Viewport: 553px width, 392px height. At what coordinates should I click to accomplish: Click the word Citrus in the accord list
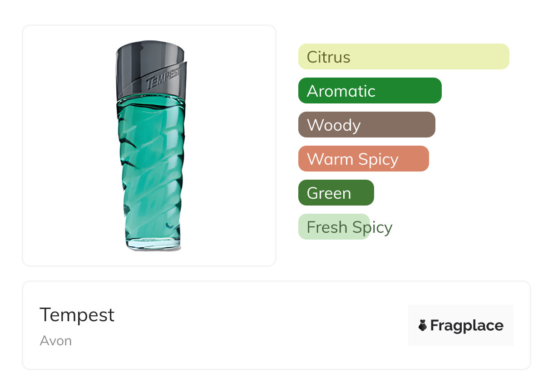coord(328,57)
